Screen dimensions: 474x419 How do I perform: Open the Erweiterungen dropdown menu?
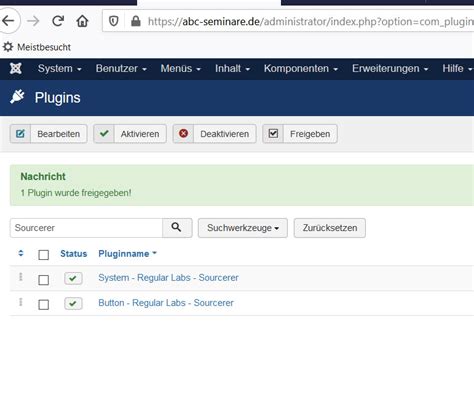pyautogui.click(x=390, y=69)
